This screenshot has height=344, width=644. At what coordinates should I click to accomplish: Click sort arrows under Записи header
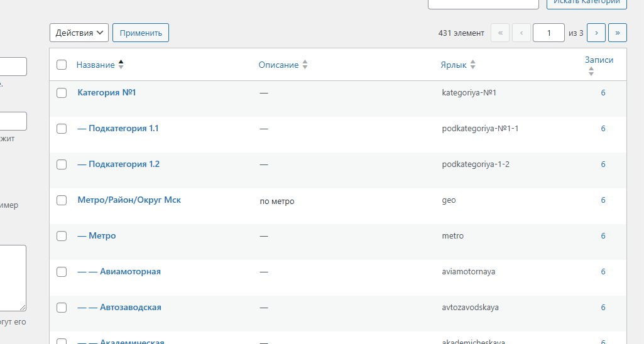[591, 72]
